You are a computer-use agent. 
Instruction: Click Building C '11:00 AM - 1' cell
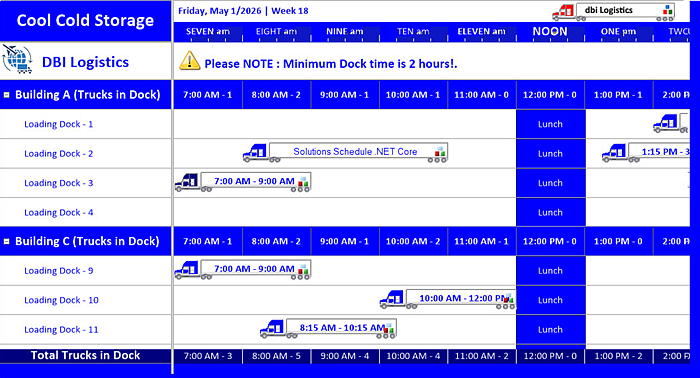[482, 241]
